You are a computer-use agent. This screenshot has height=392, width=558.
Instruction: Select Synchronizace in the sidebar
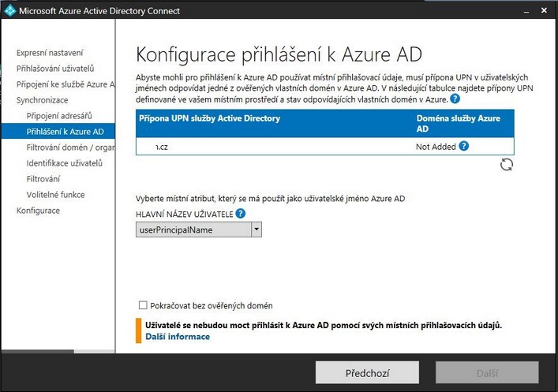pos(42,100)
